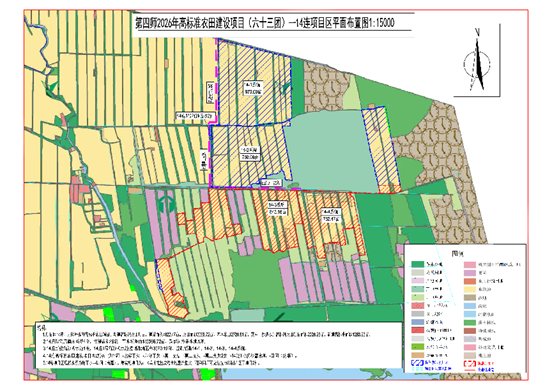Click the notes box heading 说明

click(42, 327)
